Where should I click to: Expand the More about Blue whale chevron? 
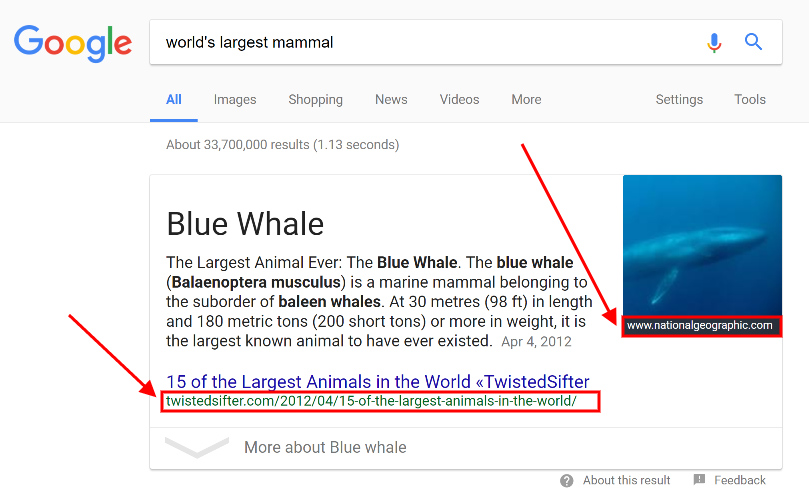tap(196, 448)
